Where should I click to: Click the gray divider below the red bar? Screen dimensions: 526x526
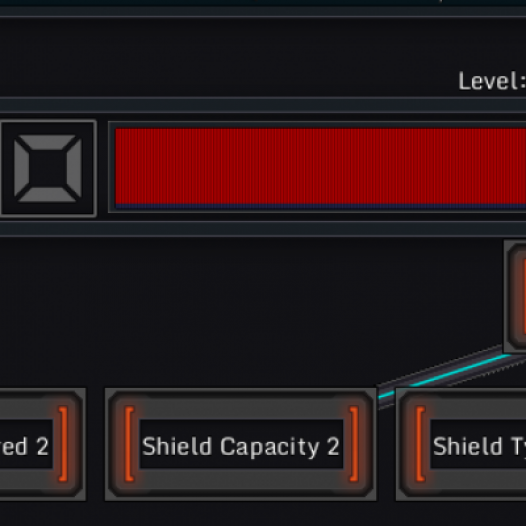(263, 229)
